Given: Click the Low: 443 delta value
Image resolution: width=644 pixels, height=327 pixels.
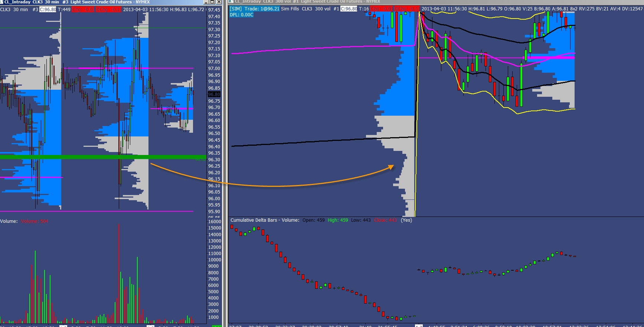Looking at the screenshot, I should [x=361, y=220].
